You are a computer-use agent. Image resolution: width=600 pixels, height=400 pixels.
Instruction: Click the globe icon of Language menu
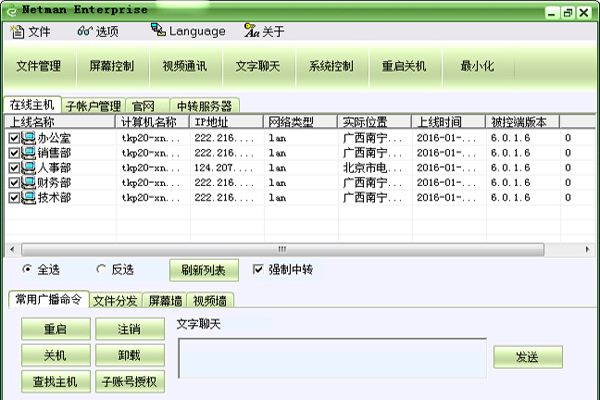pos(157,30)
